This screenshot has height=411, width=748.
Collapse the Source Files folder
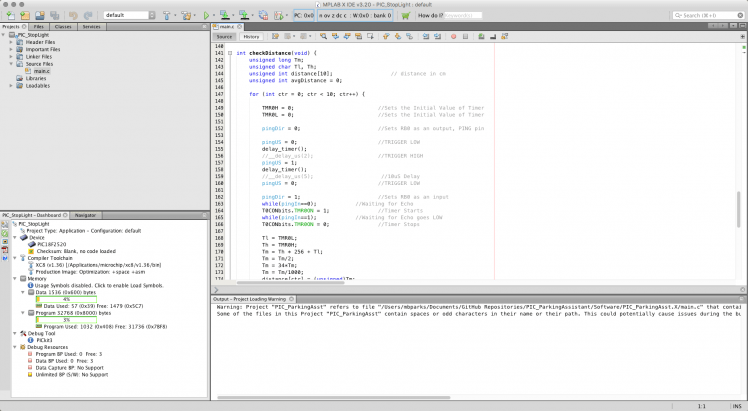[10, 64]
